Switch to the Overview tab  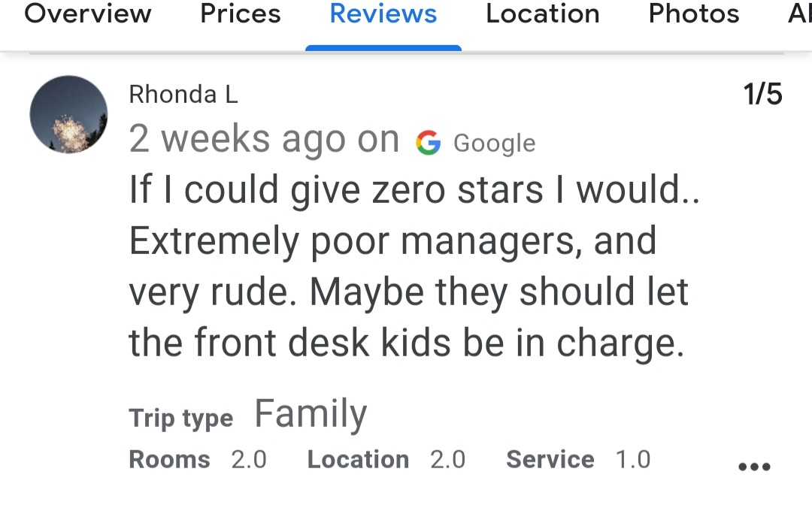coord(87,14)
